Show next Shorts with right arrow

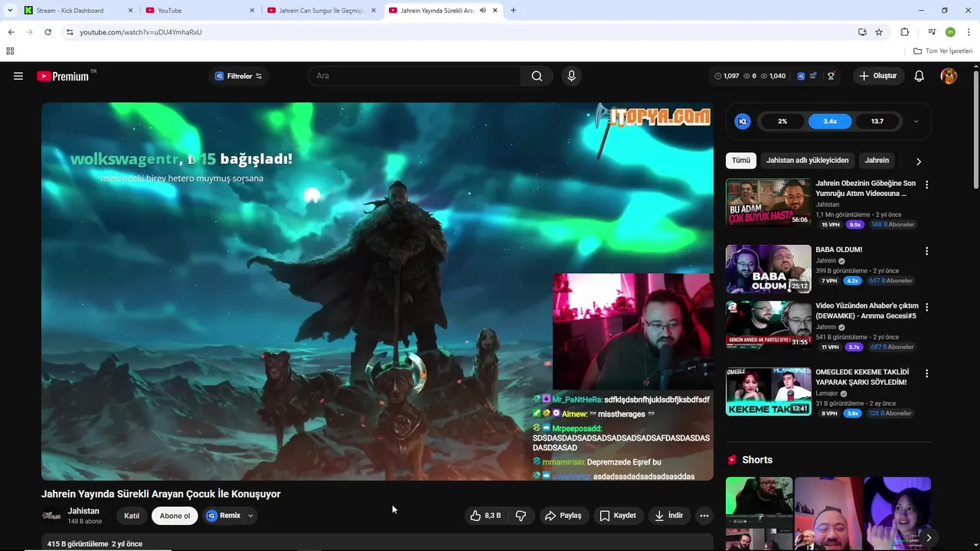[929, 537]
